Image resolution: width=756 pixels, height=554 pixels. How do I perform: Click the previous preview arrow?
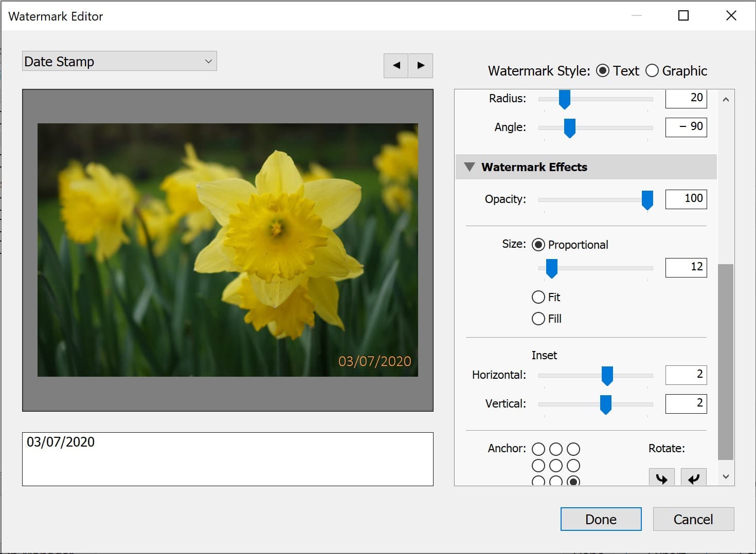click(x=396, y=66)
